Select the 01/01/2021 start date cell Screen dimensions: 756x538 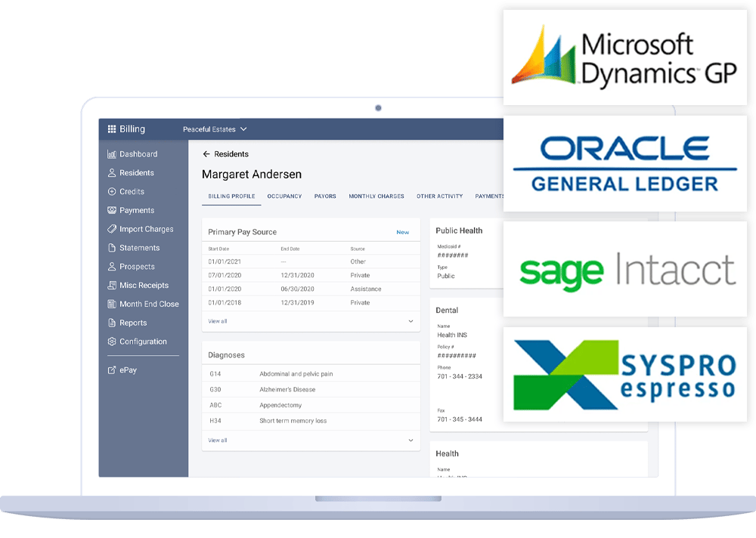point(225,261)
